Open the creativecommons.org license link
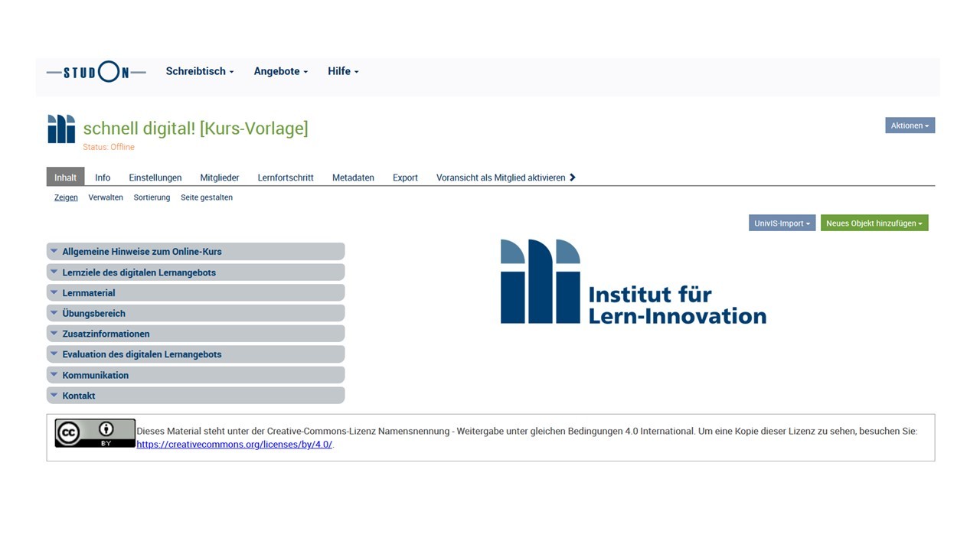The height and width of the screenshot is (551, 980). [234, 445]
